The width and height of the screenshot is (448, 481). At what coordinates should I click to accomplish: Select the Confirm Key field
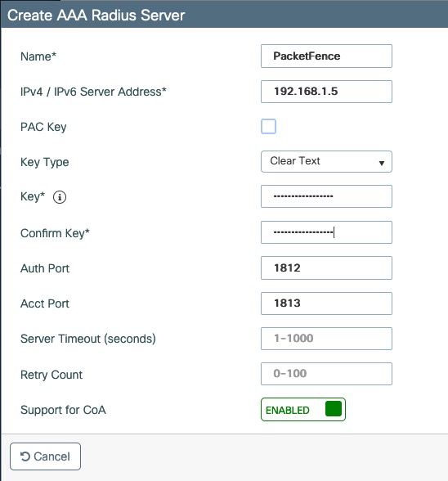coord(326,232)
